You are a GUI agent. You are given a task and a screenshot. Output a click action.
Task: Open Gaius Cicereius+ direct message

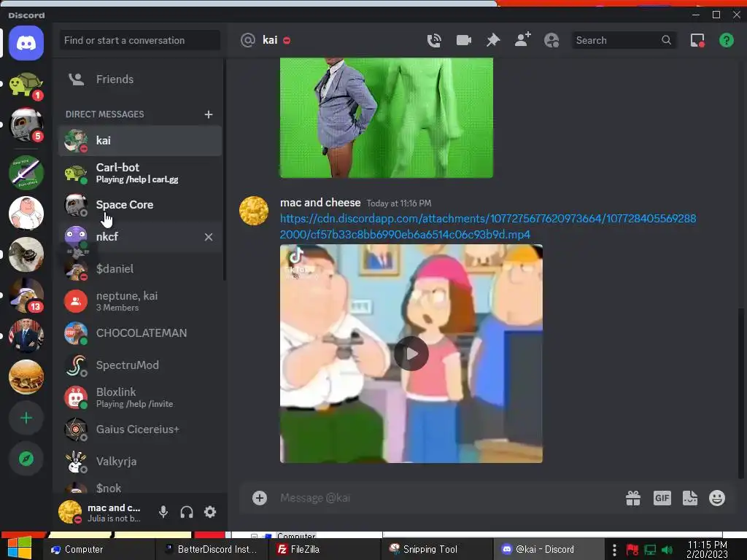click(140, 429)
